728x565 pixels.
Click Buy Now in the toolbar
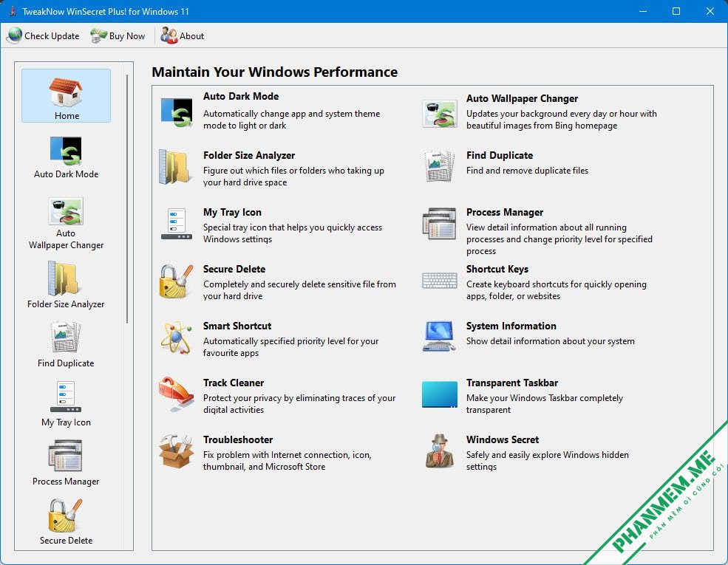[118, 35]
